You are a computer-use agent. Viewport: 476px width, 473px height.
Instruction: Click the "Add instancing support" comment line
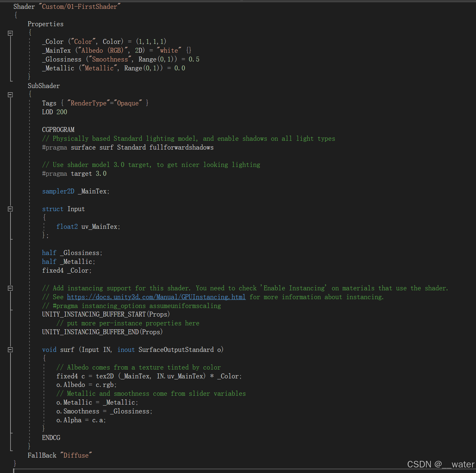coord(245,288)
